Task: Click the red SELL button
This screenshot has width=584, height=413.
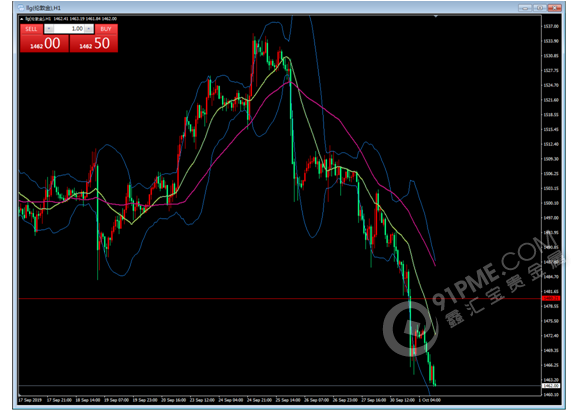Action: point(31,29)
